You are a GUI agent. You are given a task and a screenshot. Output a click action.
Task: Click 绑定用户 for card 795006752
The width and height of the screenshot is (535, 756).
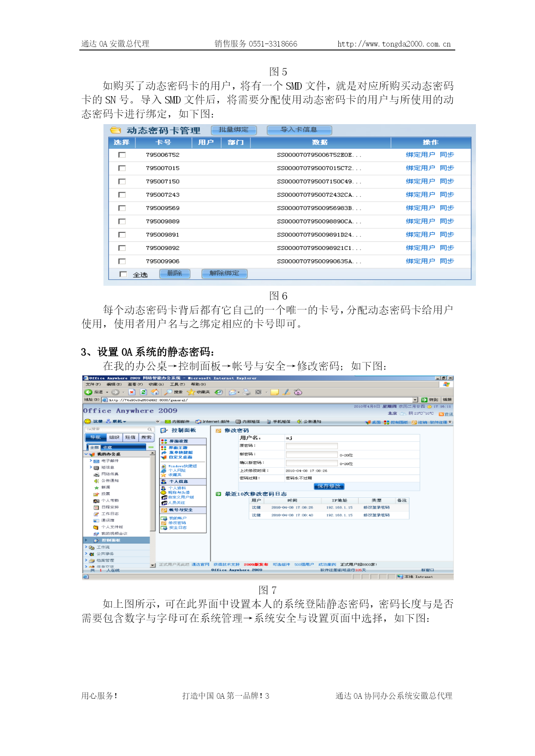pyautogui.click(x=420, y=155)
